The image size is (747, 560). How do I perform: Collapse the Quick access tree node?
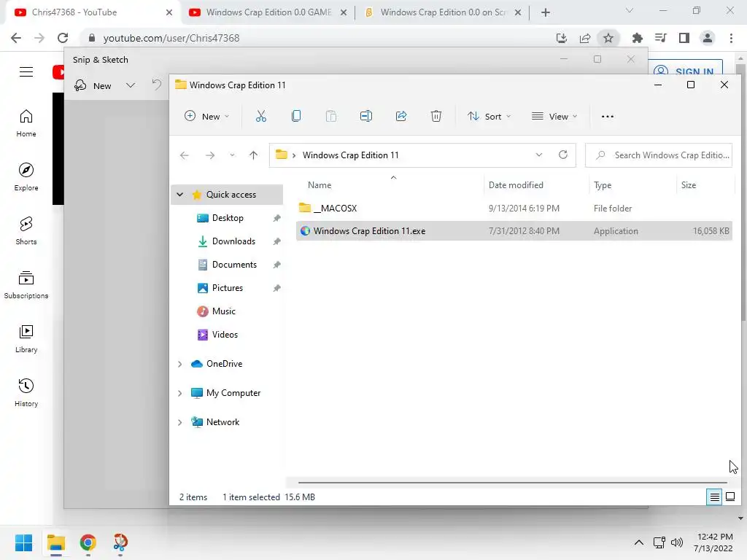[x=180, y=194]
